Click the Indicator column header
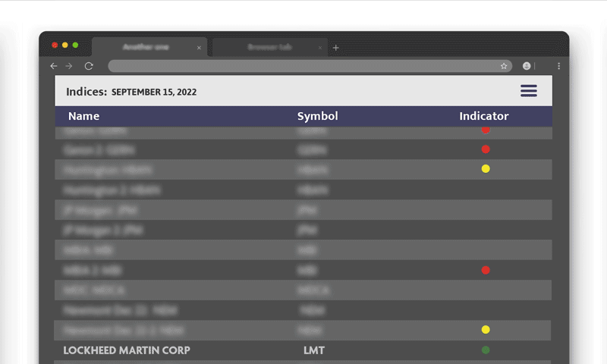Viewport: 607px width, 364px height. coord(483,116)
